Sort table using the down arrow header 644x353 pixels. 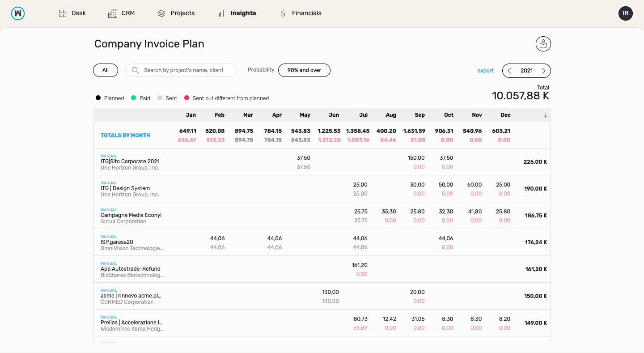(x=545, y=115)
